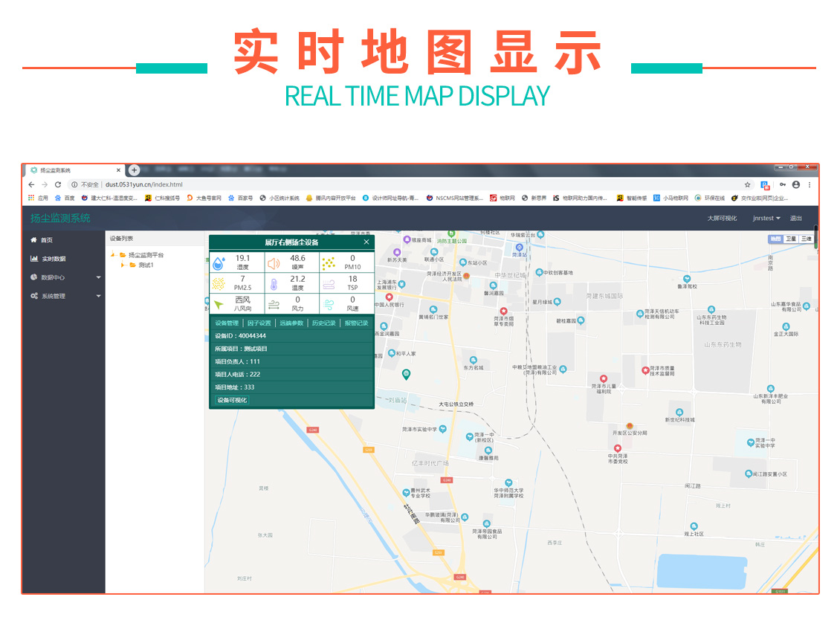840x623 pixels.
Task: Switch map to 卫星 satellite view
Action: [790, 239]
